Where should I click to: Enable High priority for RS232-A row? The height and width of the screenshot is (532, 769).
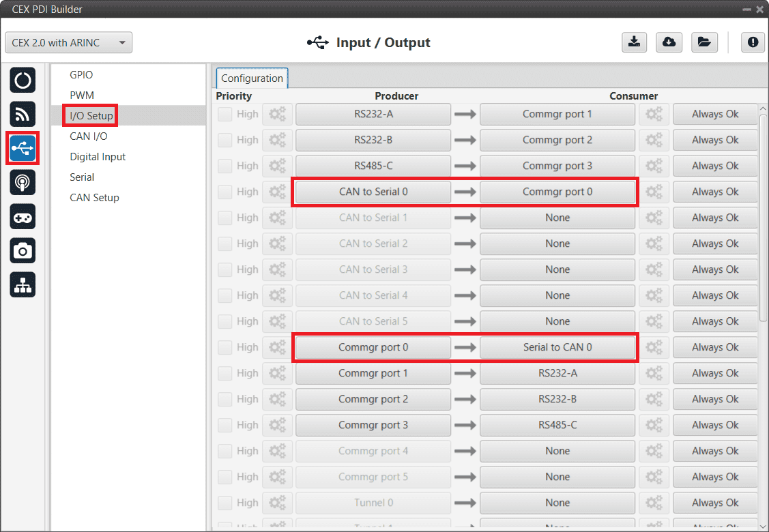click(x=224, y=115)
